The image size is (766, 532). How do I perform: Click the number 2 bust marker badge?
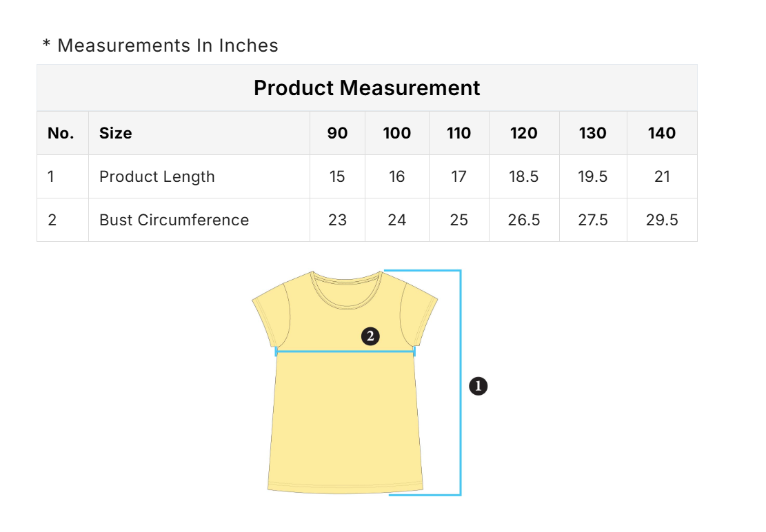pos(370,336)
